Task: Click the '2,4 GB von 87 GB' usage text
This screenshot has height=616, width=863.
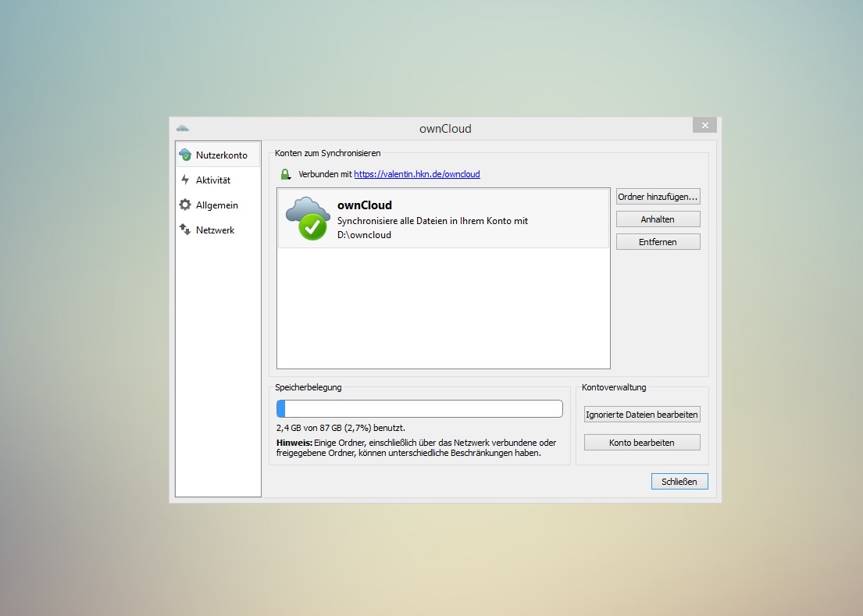Action: [341, 428]
